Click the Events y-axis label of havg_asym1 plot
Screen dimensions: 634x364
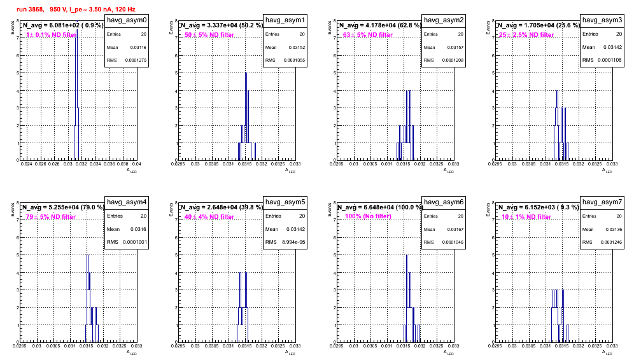point(170,27)
